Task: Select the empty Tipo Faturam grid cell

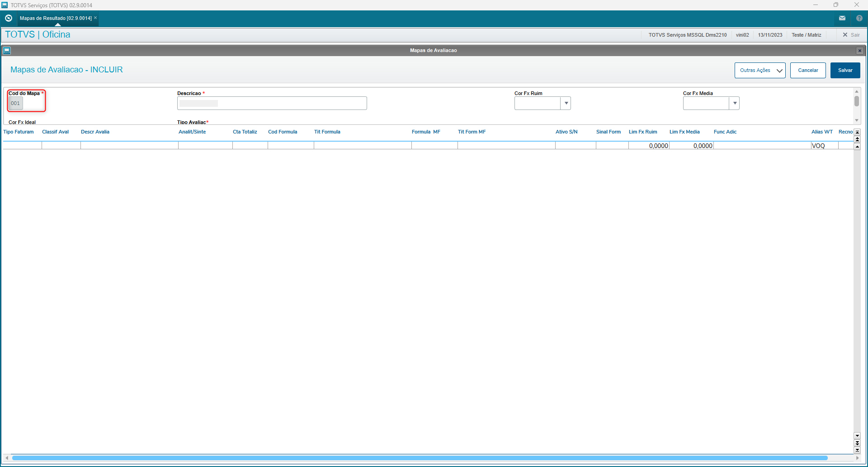Action: click(22, 146)
